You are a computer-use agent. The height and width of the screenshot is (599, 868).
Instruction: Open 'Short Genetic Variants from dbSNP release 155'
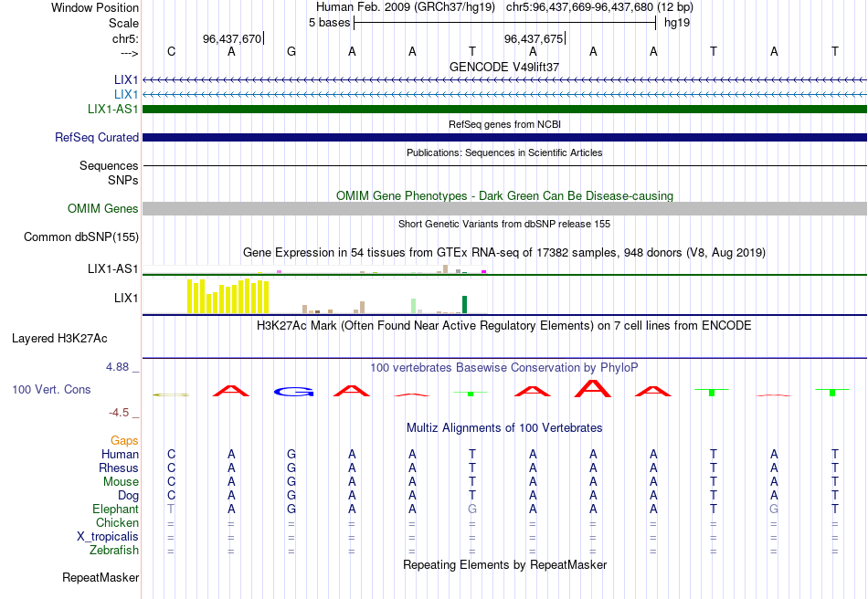click(504, 224)
